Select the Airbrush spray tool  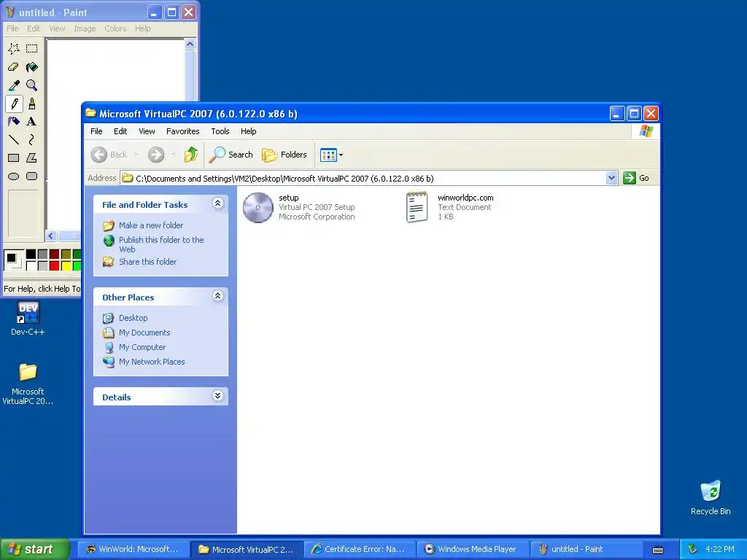[x=14, y=122]
